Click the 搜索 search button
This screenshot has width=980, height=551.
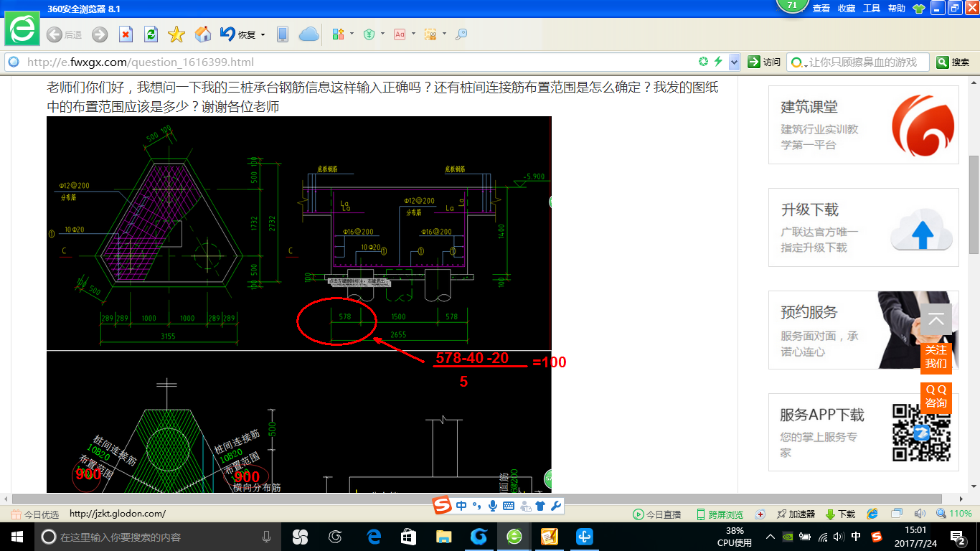pyautogui.click(x=953, y=62)
